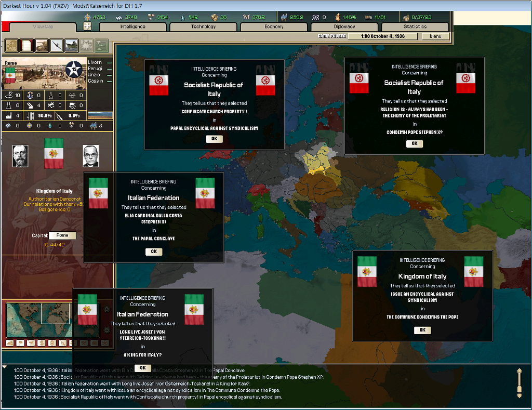Click the four-arrow center map icon
Viewport: 532px width, 410px height.
87,26
